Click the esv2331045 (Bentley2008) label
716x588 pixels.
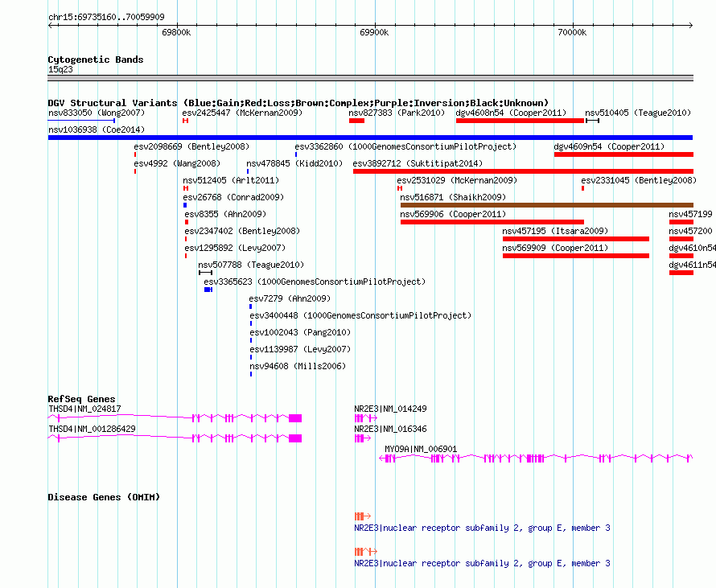click(639, 180)
